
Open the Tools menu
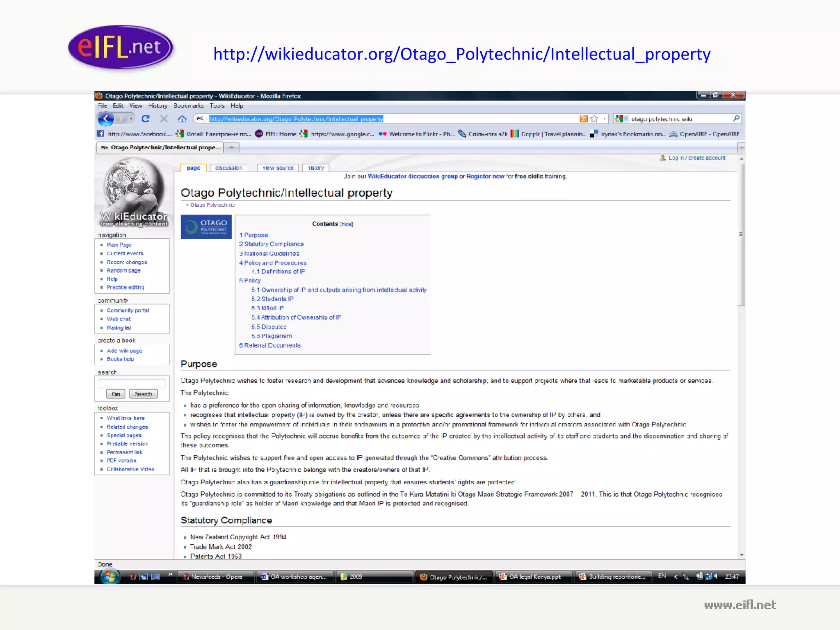(217, 105)
